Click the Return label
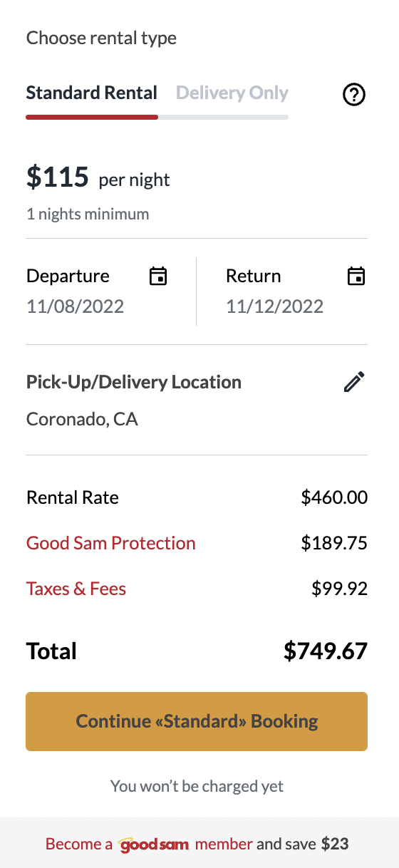The height and width of the screenshot is (868, 399). coord(254,276)
